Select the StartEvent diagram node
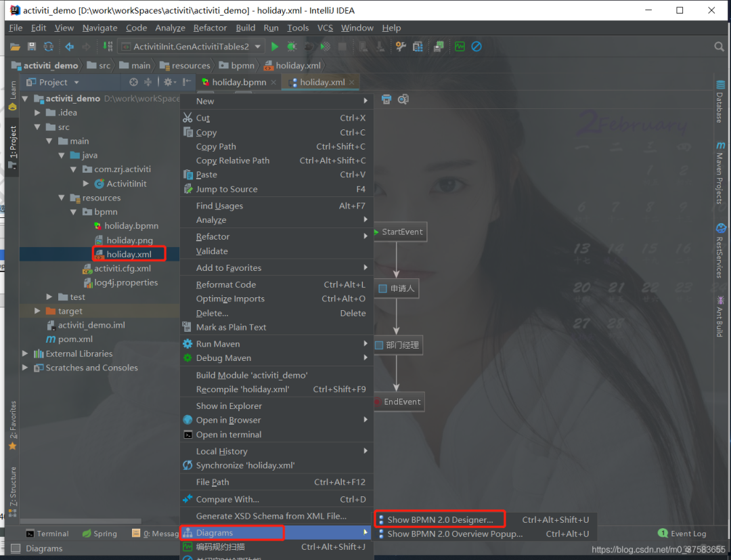 (401, 232)
